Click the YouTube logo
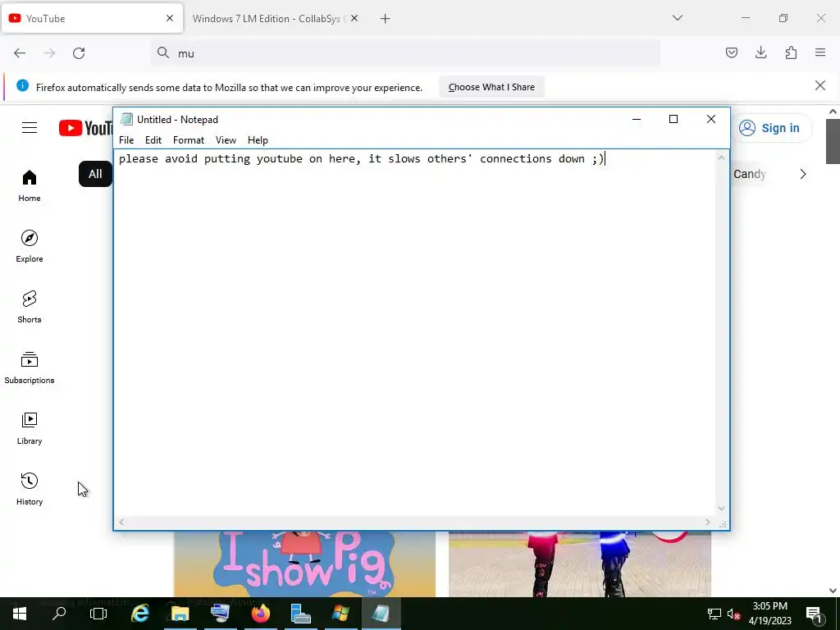 [85, 128]
